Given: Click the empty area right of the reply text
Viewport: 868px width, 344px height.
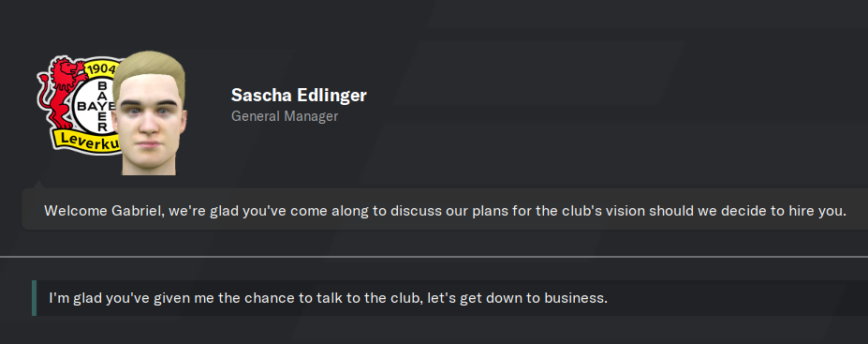Looking at the screenshot, I should 736,298.
